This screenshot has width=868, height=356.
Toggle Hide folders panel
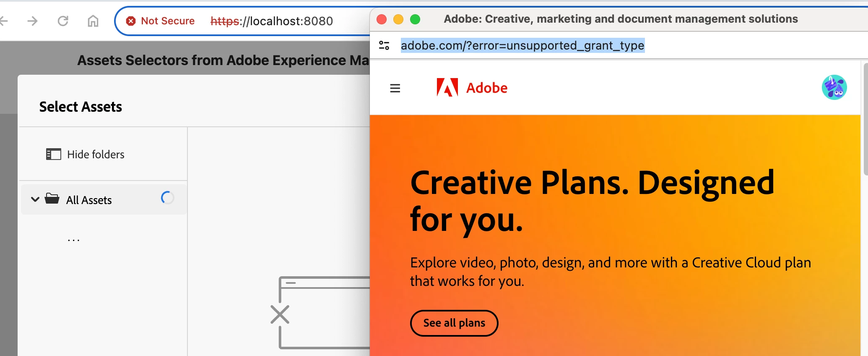(85, 154)
